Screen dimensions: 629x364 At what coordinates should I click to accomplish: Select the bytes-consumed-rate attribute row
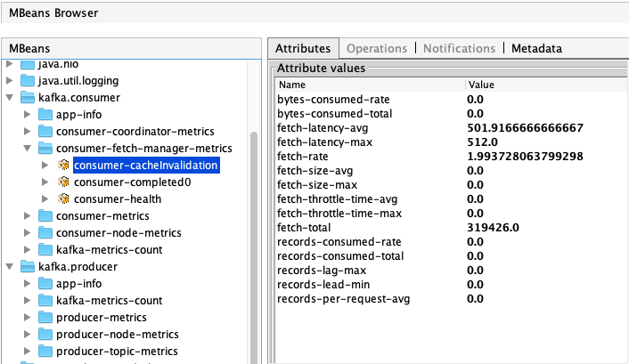(452, 100)
